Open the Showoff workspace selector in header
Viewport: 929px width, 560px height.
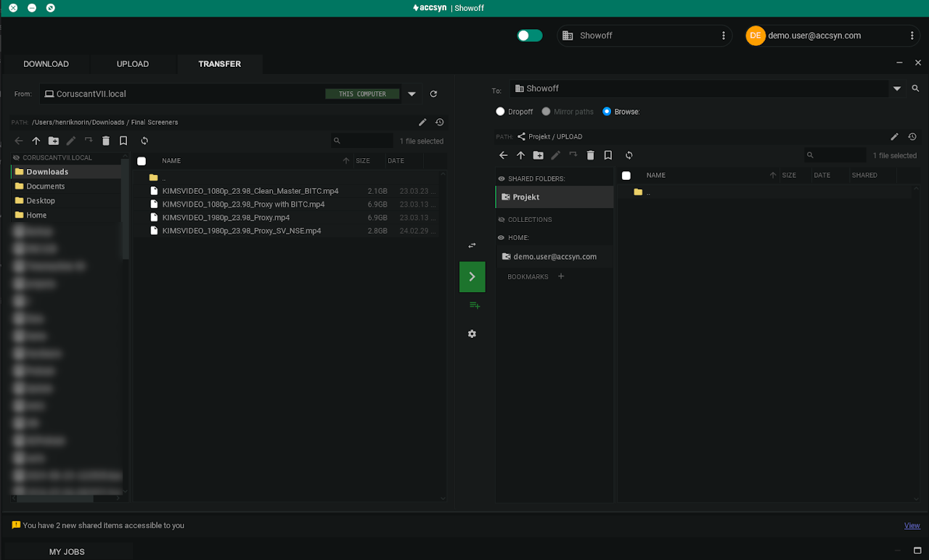(x=644, y=36)
